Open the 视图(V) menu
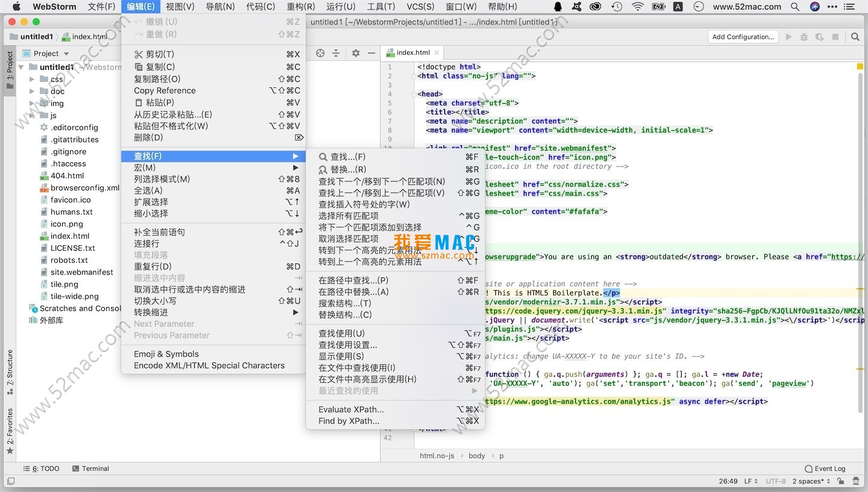Screen dimensions: 868x492 [180, 7]
